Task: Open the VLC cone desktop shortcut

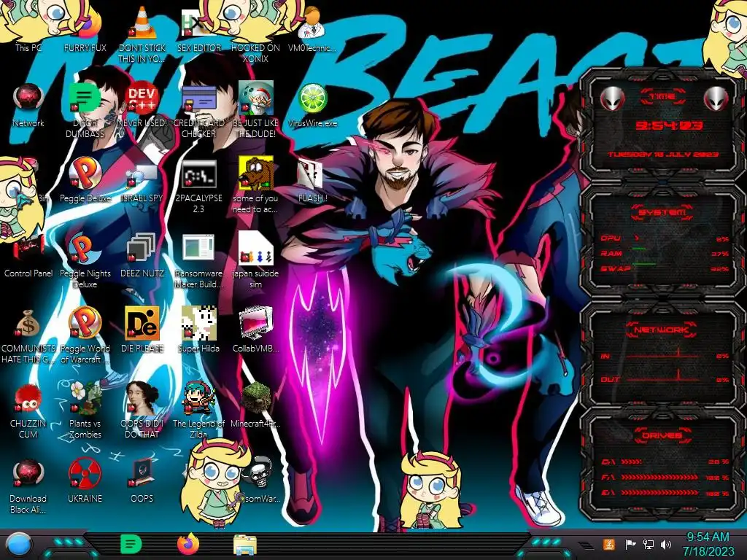Action: (x=142, y=34)
